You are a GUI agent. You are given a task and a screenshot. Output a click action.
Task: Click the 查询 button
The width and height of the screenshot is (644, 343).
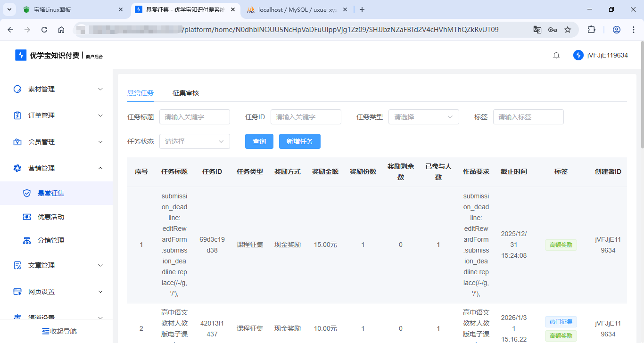coord(259,141)
